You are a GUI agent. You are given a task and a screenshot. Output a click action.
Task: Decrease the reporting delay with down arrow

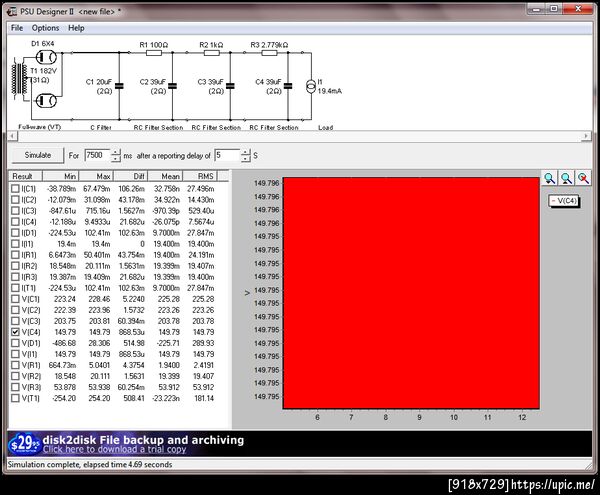click(x=246, y=159)
